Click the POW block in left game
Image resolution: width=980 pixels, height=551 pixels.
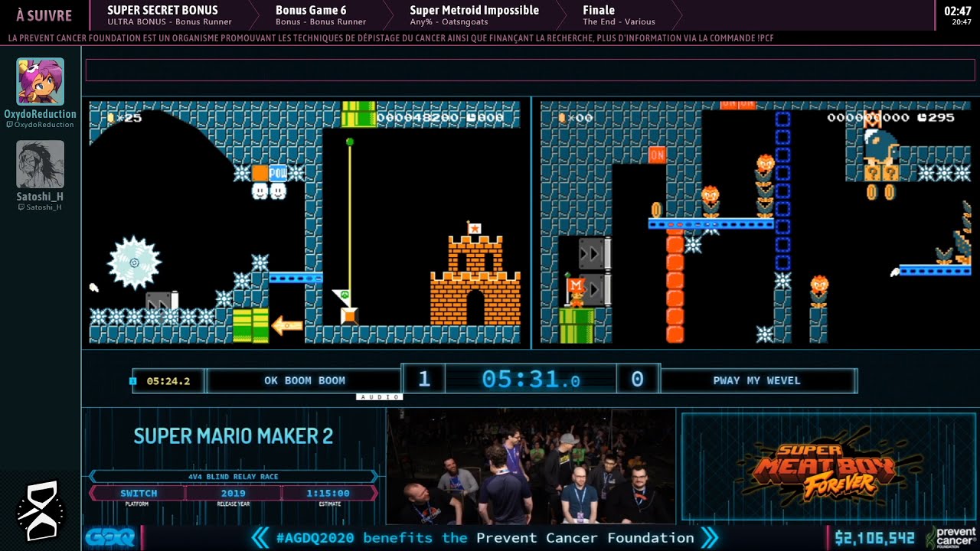pos(278,173)
